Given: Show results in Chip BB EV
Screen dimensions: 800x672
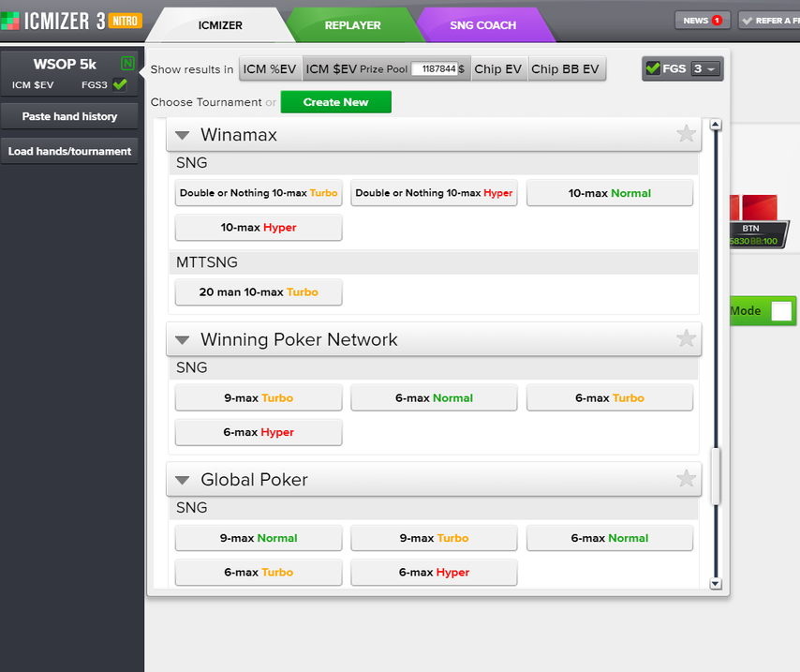Looking at the screenshot, I should pos(565,69).
